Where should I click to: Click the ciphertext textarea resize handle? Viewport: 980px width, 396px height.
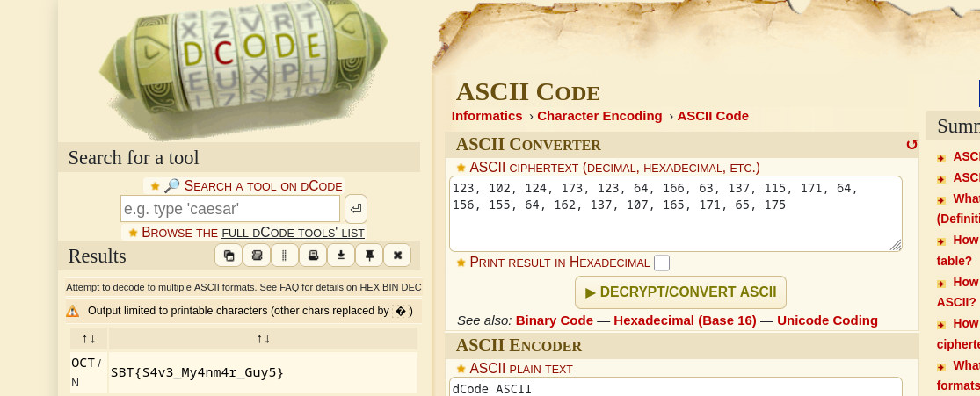click(896, 245)
